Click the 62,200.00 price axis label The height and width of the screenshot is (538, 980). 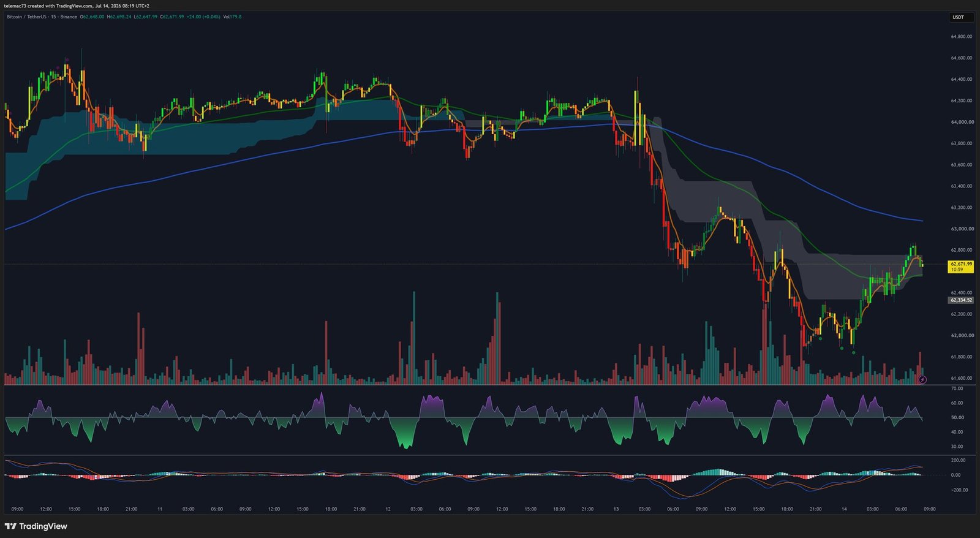(x=961, y=314)
